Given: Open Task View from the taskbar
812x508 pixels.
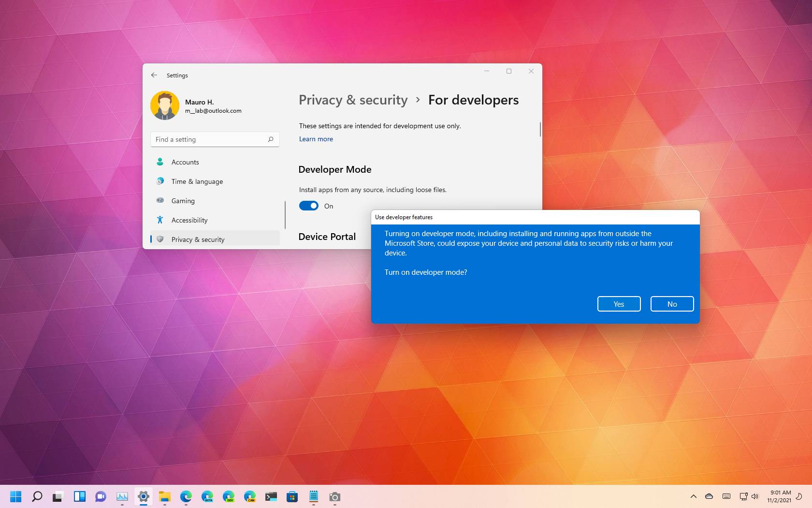Looking at the screenshot, I should pos(58,496).
